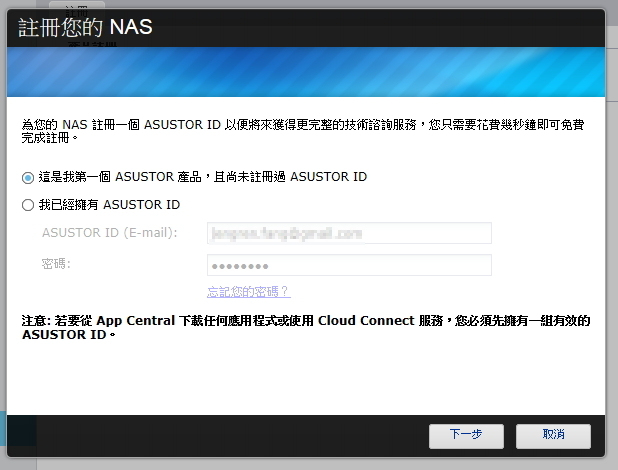
Task: Choose 我已經擁有 ASUSTOR ID radio button
Action: click(28, 205)
